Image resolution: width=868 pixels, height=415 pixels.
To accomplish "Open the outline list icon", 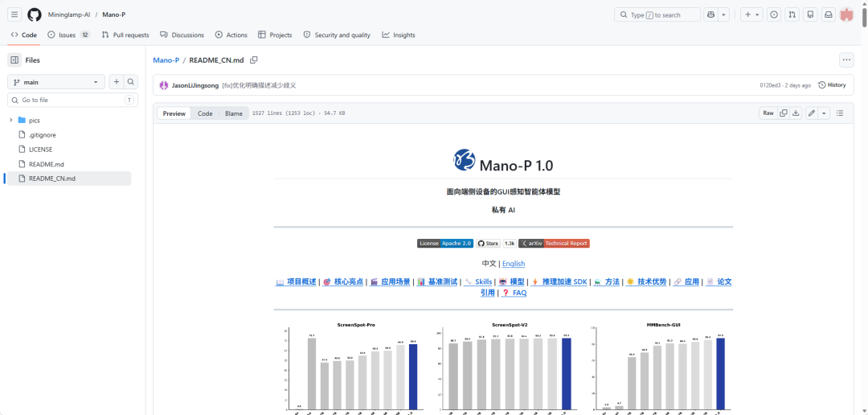I will tap(840, 113).
